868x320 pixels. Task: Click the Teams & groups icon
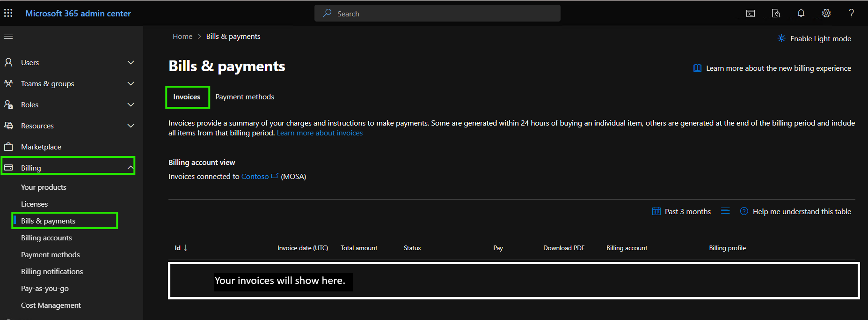coord(8,83)
